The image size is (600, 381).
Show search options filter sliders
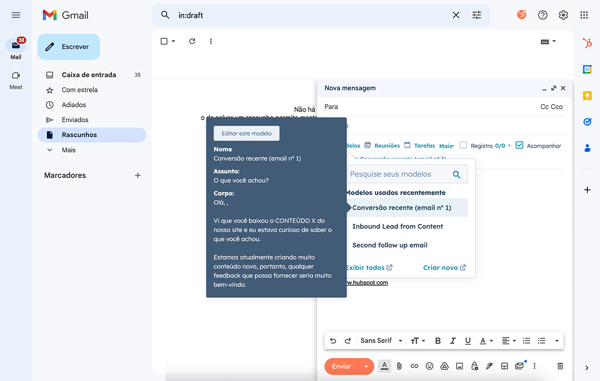[476, 15]
